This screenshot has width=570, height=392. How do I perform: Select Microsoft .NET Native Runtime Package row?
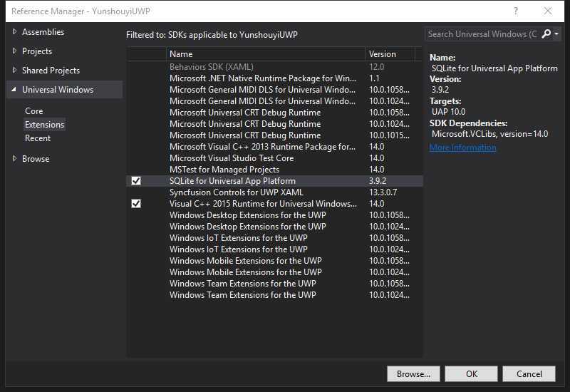(275, 78)
